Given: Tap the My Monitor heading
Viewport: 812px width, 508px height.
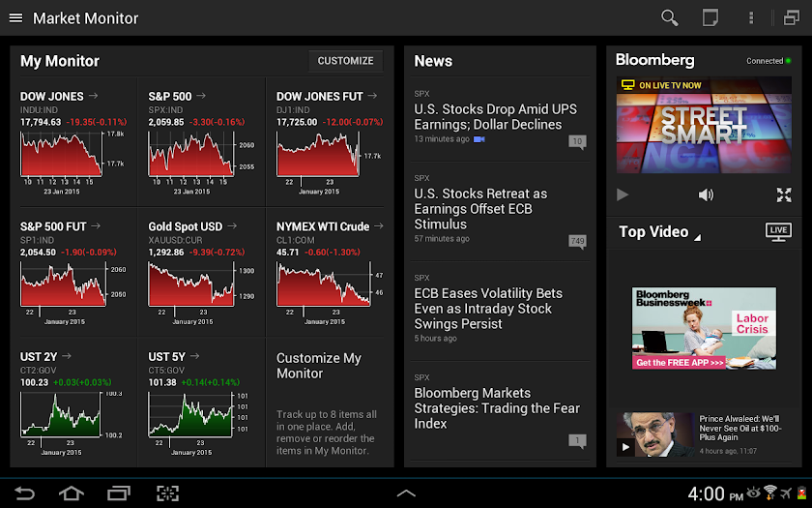Looking at the screenshot, I should pyautogui.click(x=60, y=61).
